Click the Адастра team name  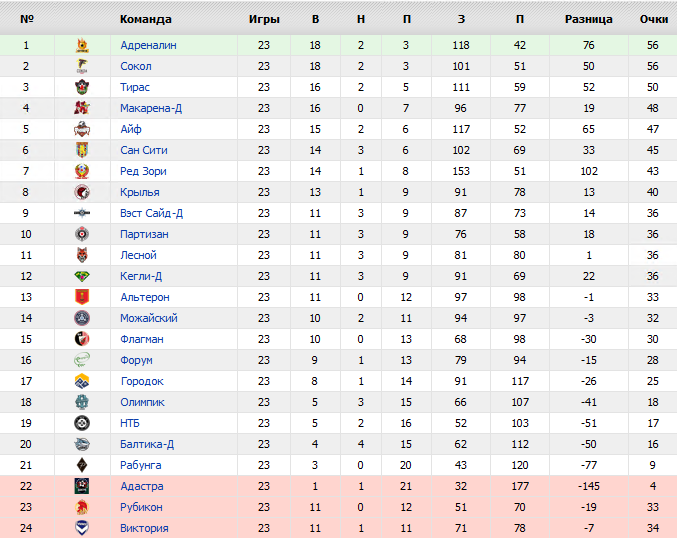click(x=141, y=486)
